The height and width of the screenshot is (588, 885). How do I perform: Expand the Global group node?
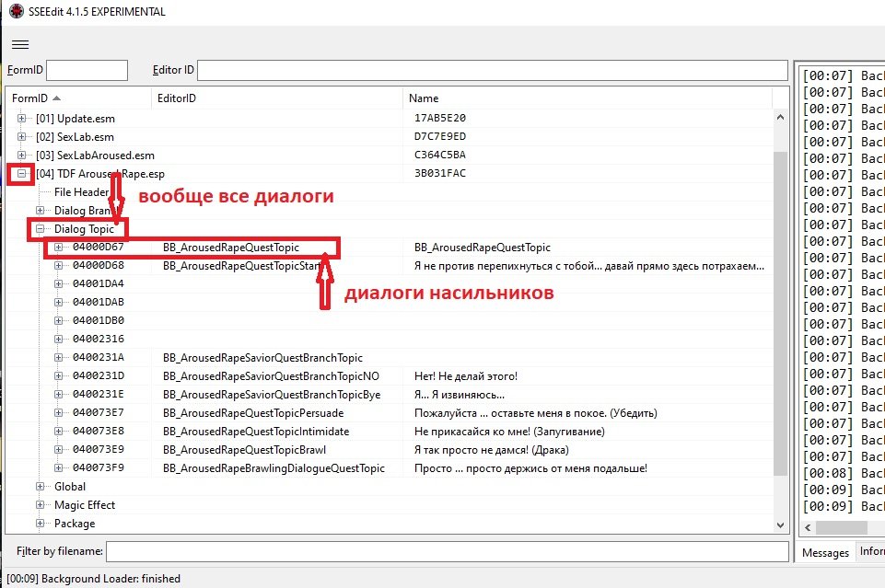pos(41,487)
